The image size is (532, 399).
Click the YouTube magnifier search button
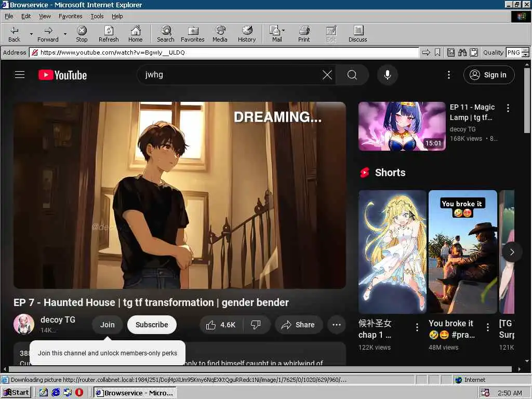coord(352,75)
